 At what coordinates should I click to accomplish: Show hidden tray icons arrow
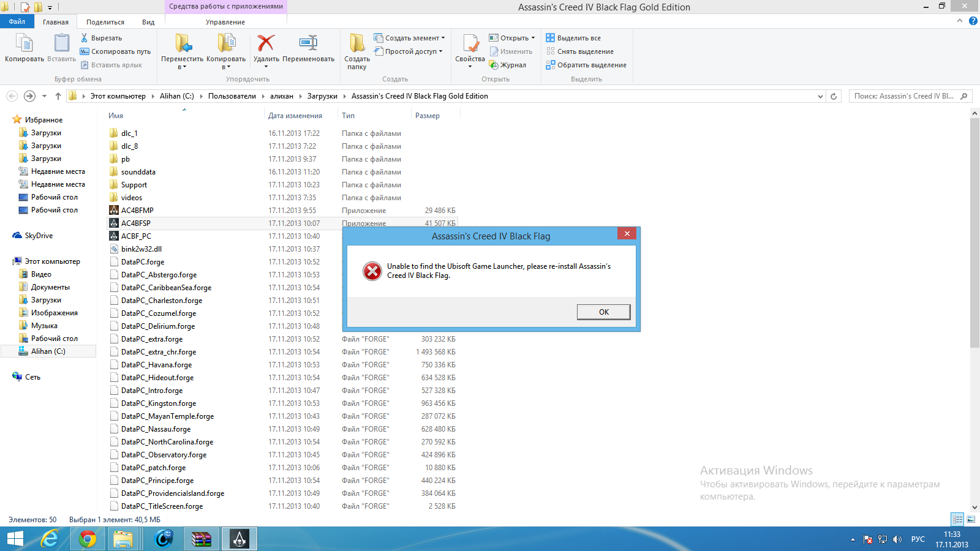(x=853, y=539)
